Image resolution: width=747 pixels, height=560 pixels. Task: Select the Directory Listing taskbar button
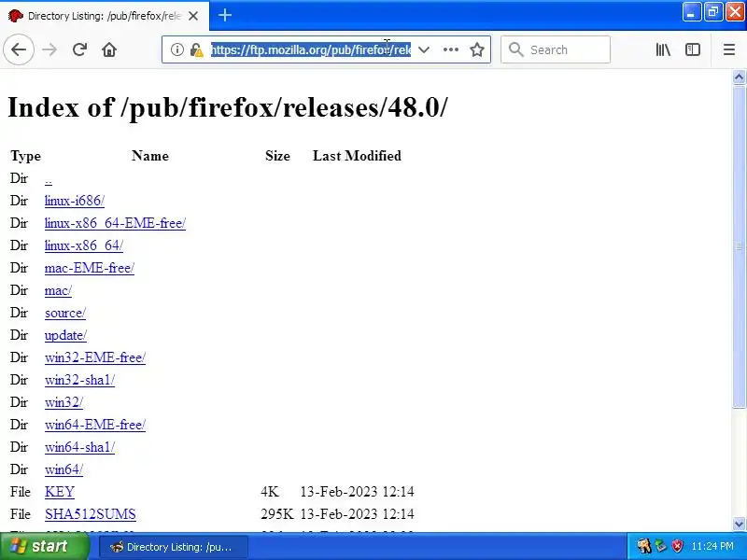174,547
